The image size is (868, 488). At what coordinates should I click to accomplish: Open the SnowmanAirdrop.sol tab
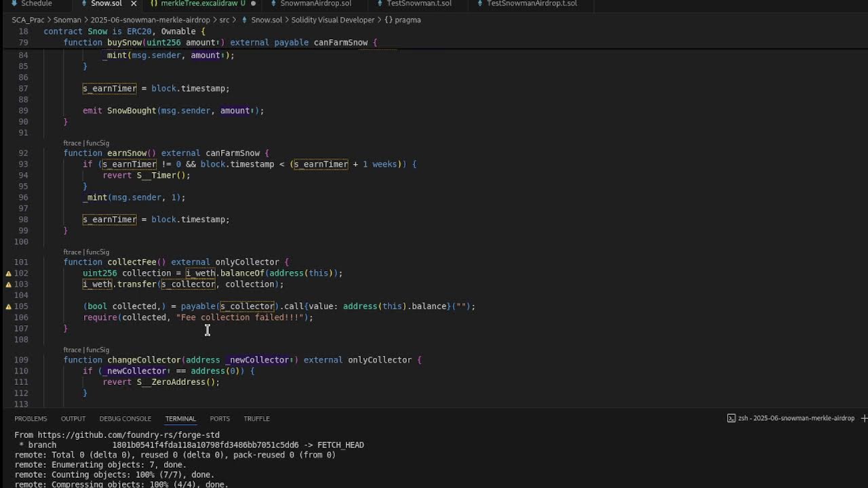click(x=315, y=3)
